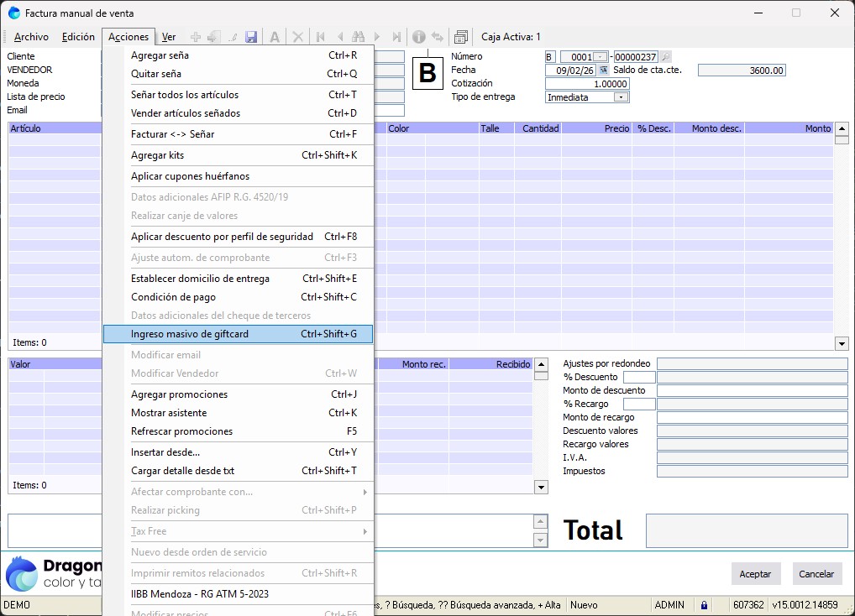Click the binoculars search icon in toolbar
This screenshot has height=616, width=855.
359,37
